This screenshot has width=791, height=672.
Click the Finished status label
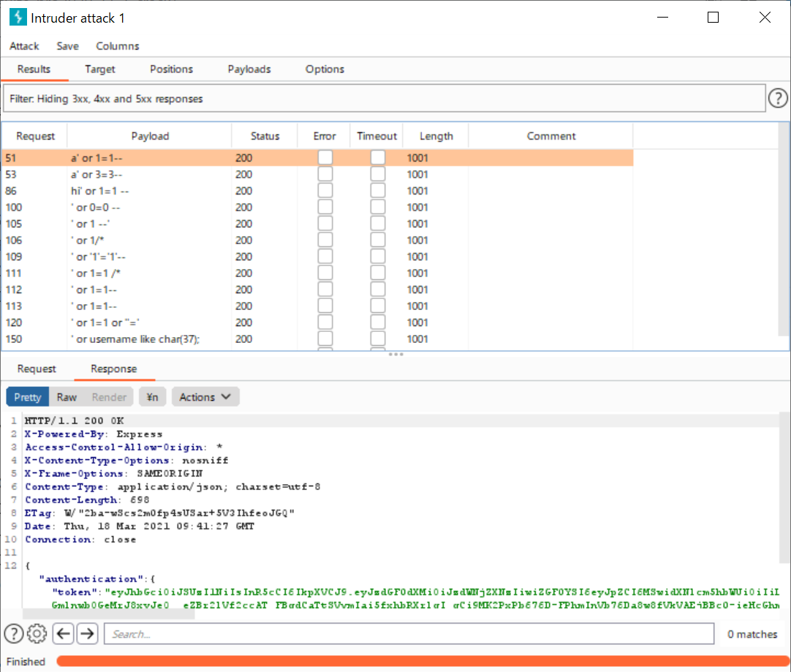coord(26,662)
